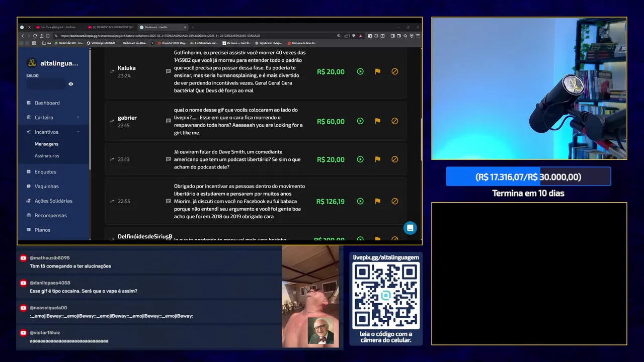The height and width of the screenshot is (362, 644).
Task: Reload the browser page
Action: tap(35, 36)
